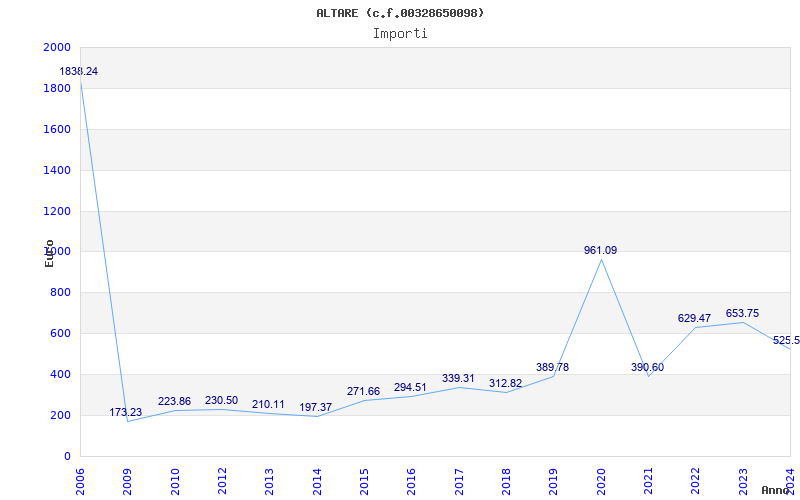The image size is (800, 500).
Task: Click the 2017 x-axis year label
Action: pyautogui.click(x=459, y=480)
